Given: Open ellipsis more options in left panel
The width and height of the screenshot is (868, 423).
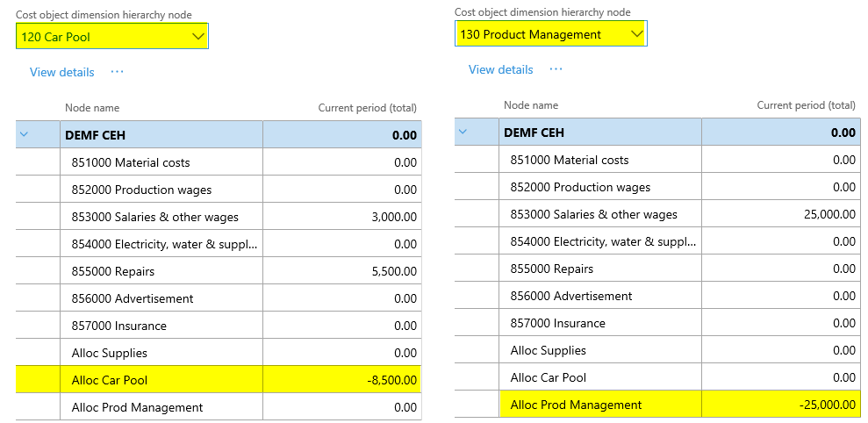Looking at the screenshot, I should click(x=117, y=72).
